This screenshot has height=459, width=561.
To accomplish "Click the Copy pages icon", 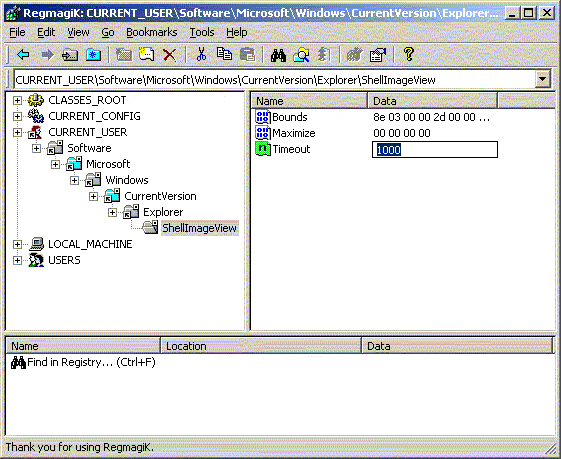I will (x=224, y=55).
